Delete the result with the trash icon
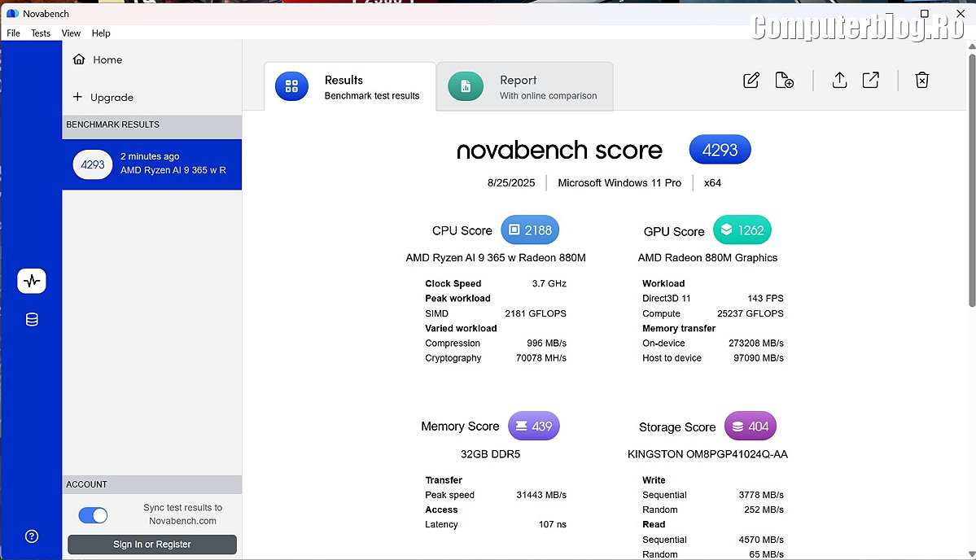Screen dimensions: 976x560 point(921,81)
